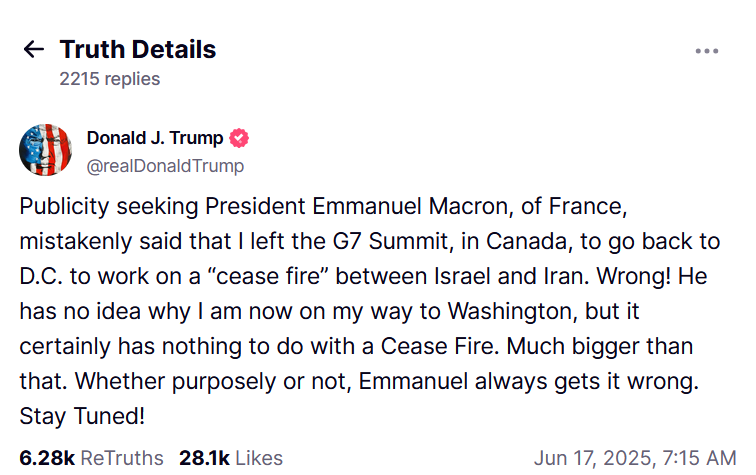Open the Donald J. Trump display name
This screenshot has height=475, width=756.
155,138
